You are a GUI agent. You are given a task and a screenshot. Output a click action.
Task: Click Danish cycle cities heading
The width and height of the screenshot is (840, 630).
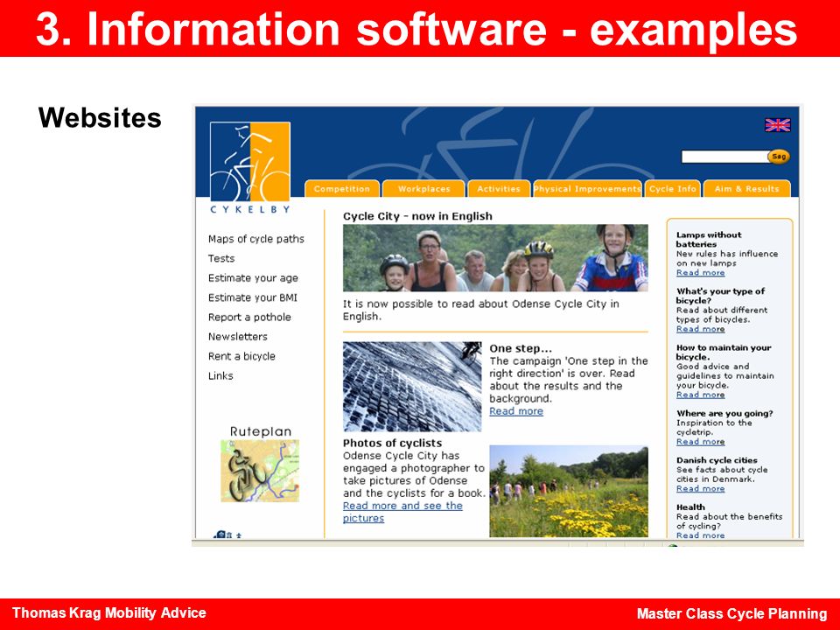(x=717, y=460)
